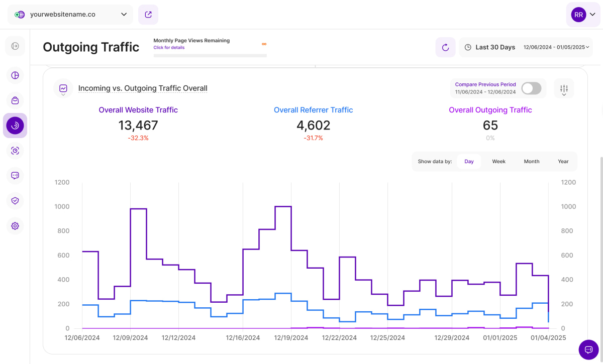Show data by Day
603x364 pixels.
click(469, 162)
